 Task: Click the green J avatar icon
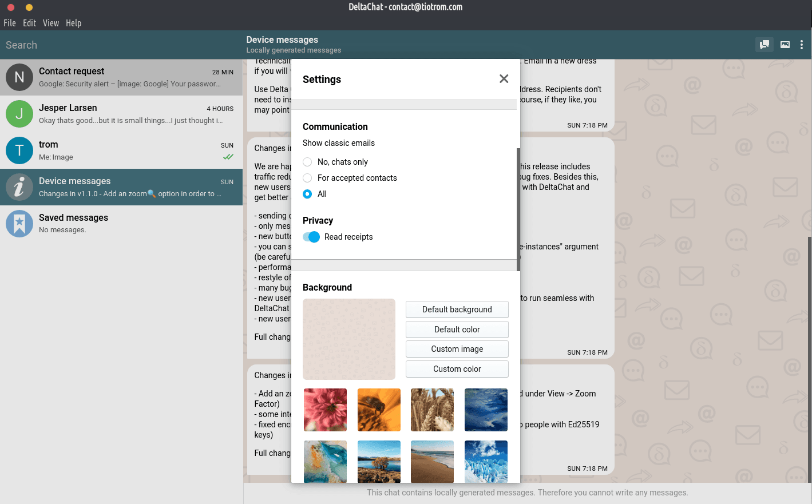pos(19,114)
